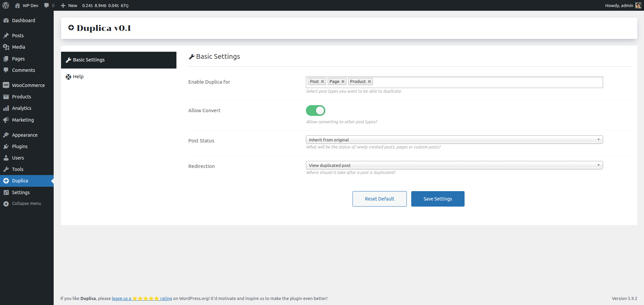Click the Pages icon in sidebar
The width and height of the screenshot is (644, 305).
pos(6,59)
